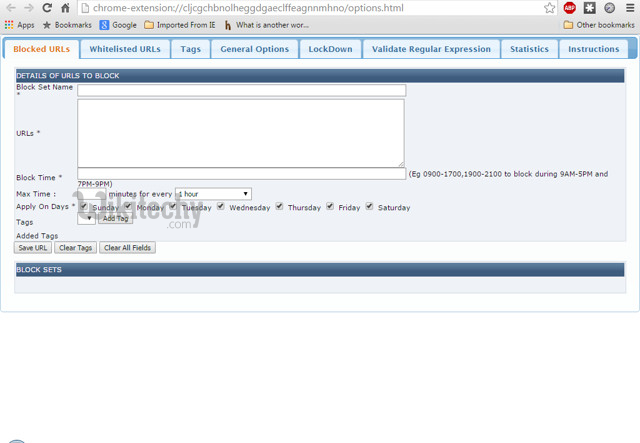This screenshot has height=443, width=640.
Task: Click the browser Forward arrow
Action: (28, 8)
